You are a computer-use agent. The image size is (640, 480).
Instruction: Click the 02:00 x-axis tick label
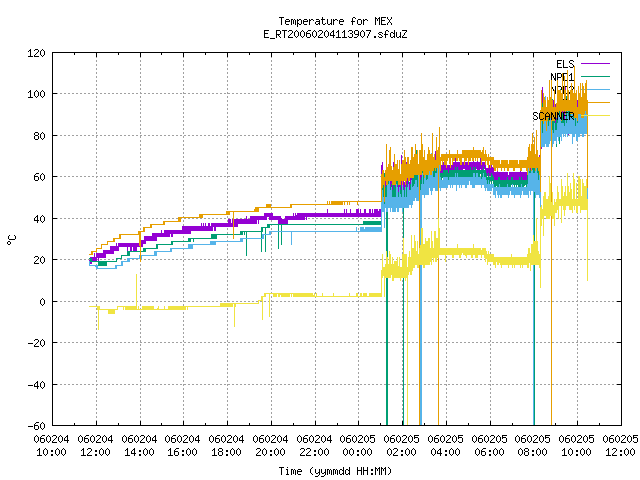(x=402, y=452)
